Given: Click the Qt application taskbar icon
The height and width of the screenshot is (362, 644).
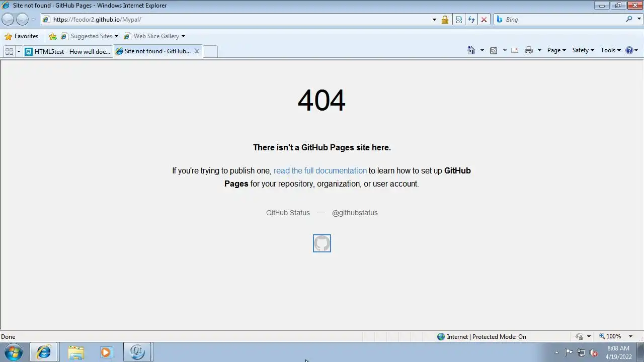Looking at the screenshot, I should click(x=137, y=352).
